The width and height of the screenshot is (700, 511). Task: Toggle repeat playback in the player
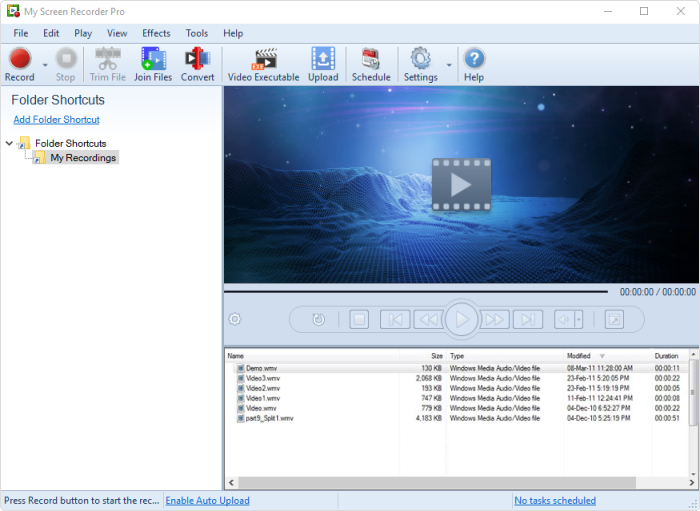(x=318, y=320)
